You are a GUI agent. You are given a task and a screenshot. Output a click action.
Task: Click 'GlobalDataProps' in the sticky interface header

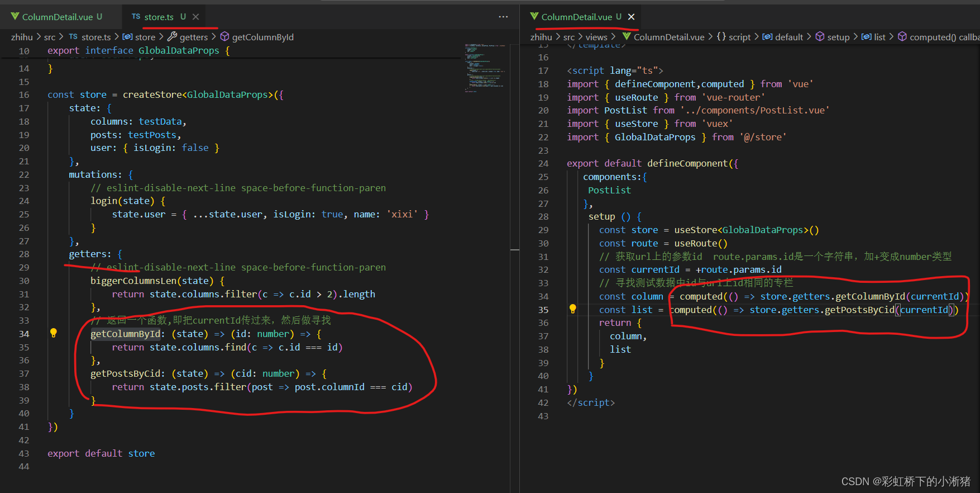point(179,50)
